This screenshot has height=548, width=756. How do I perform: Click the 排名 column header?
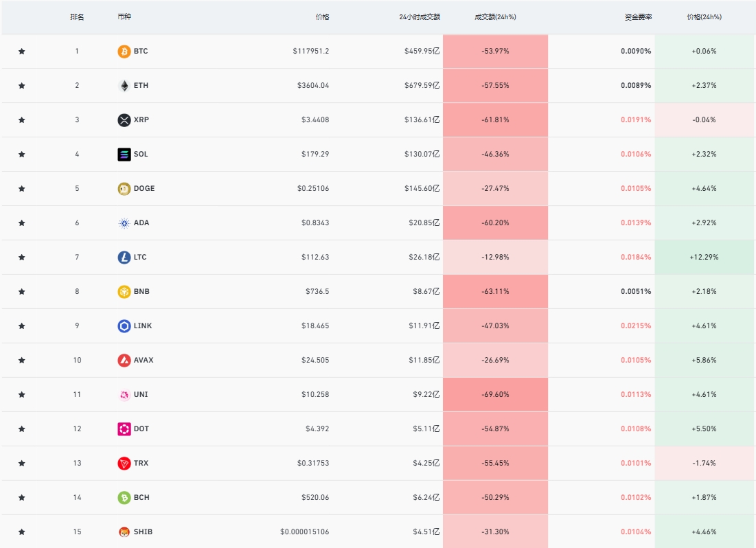[x=77, y=17]
